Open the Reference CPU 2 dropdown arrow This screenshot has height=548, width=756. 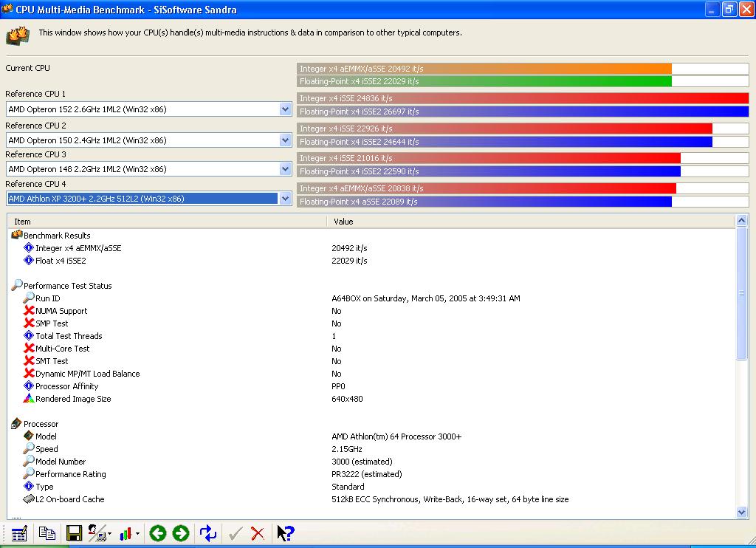tap(285, 140)
